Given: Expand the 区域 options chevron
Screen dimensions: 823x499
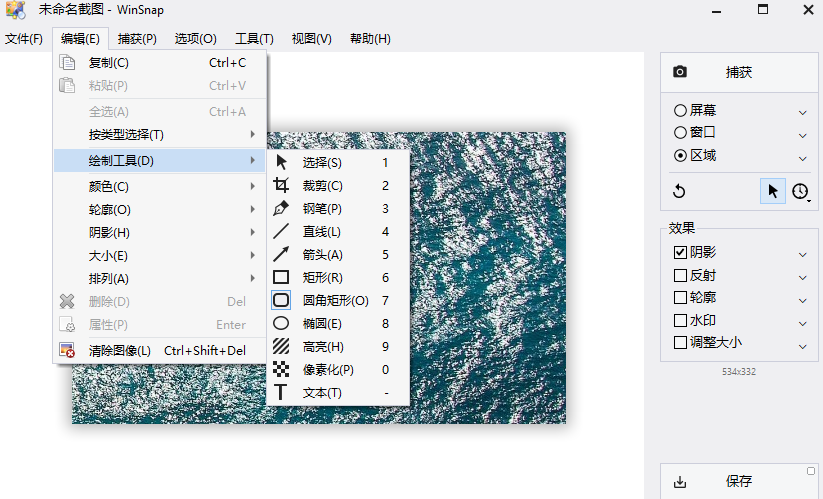Looking at the screenshot, I should [803, 158].
